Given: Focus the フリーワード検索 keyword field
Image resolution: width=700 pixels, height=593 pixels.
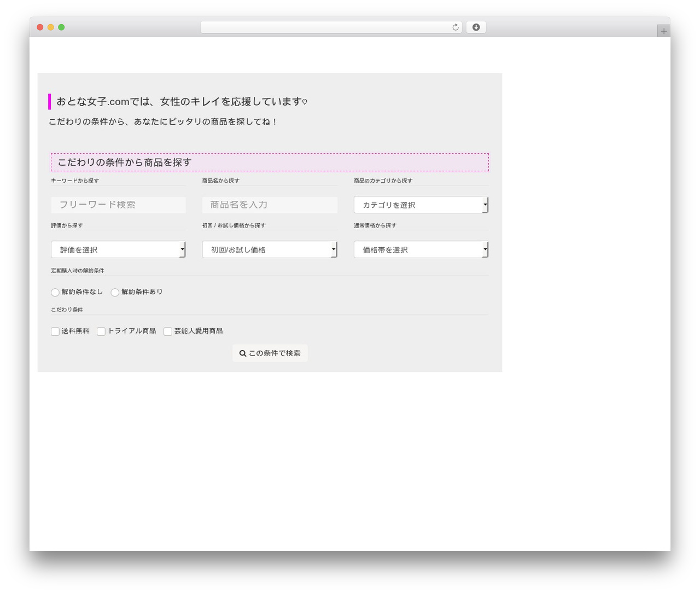Looking at the screenshot, I should [x=118, y=205].
